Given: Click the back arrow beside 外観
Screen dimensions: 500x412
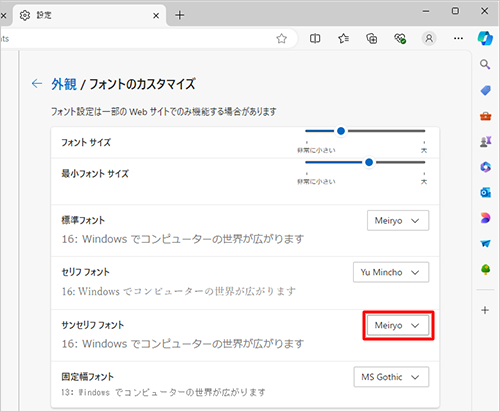Looking at the screenshot, I should [37, 84].
